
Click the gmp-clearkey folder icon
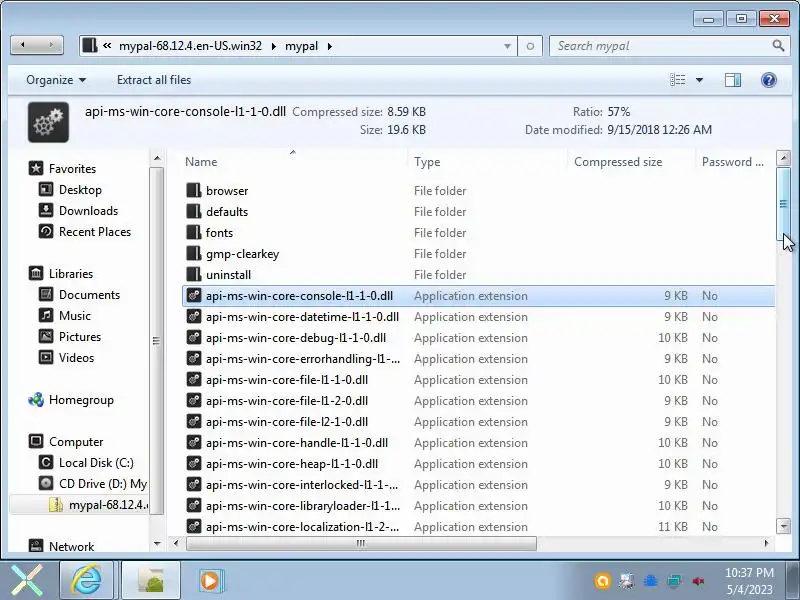[x=193, y=253]
